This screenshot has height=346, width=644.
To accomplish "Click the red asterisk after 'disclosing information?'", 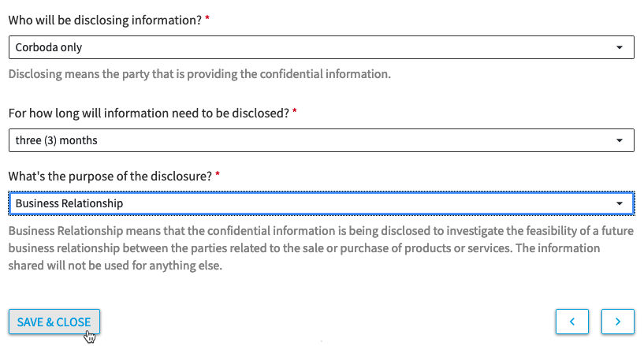I will [x=207, y=18].
